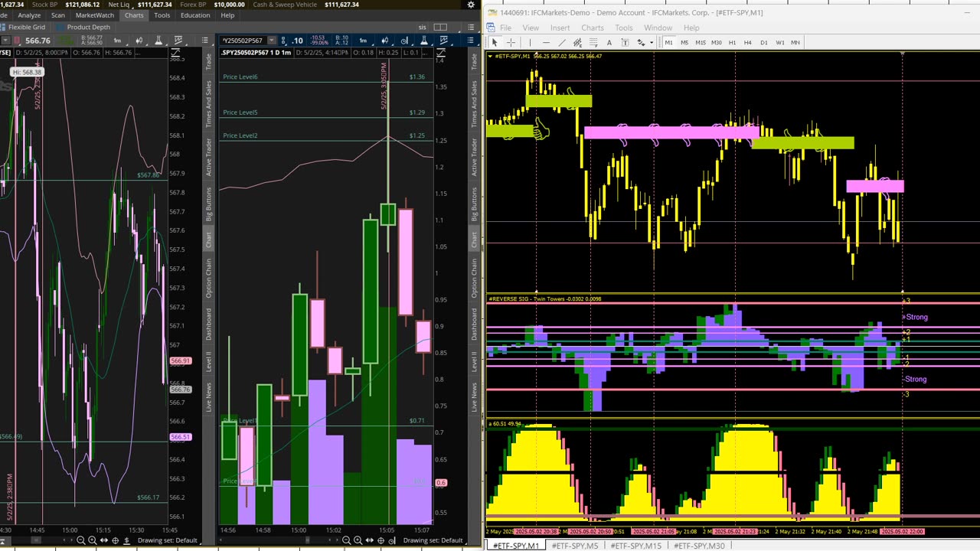This screenshot has height=551, width=980.
Task: Open MetaTrader Charts menu
Action: tap(593, 28)
